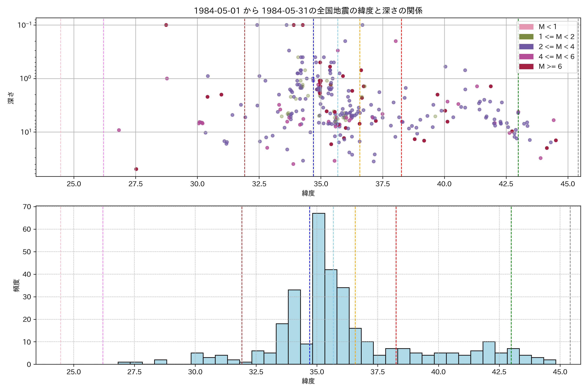Click the 10⁻¹ tick label on the depth axis
This screenshot has width=588, height=392.
(x=24, y=25)
